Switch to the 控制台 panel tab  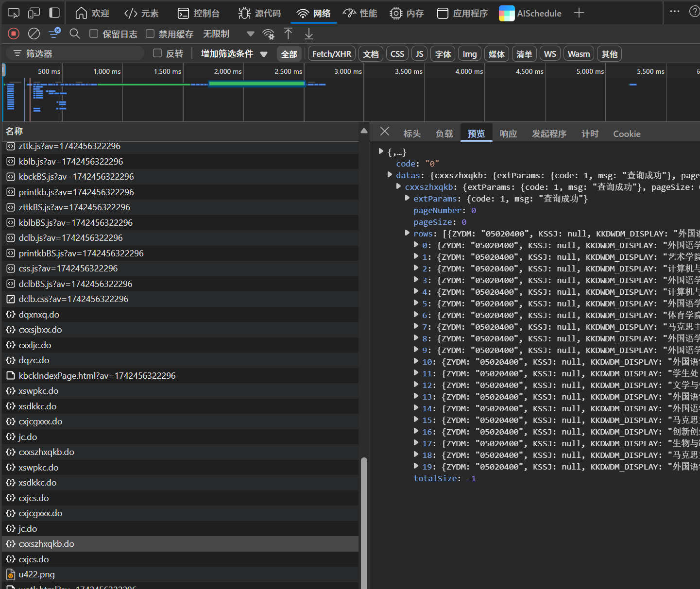click(x=199, y=13)
